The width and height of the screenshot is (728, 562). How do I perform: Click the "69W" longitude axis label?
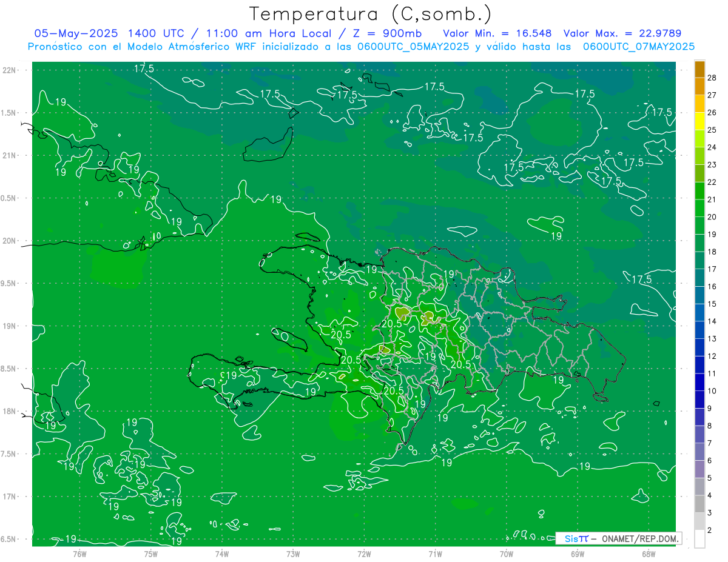coord(578,554)
